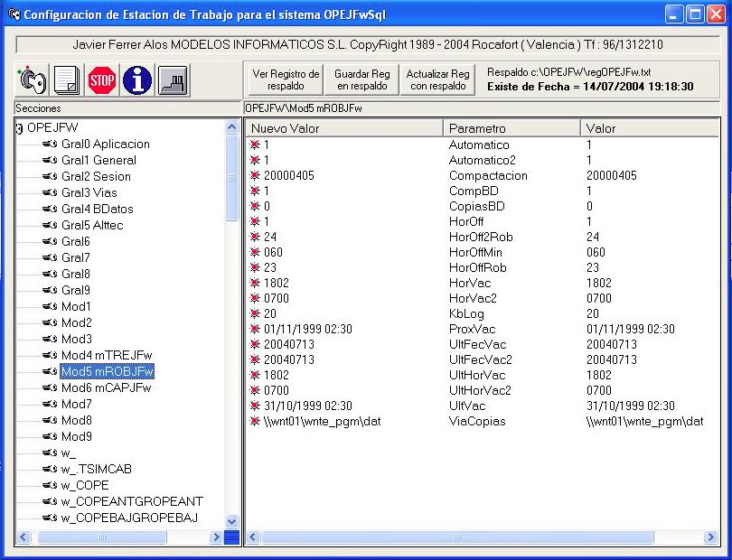Click the 'Ver Registro de respaldo' button
This screenshot has height=560, width=732.
point(286,79)
